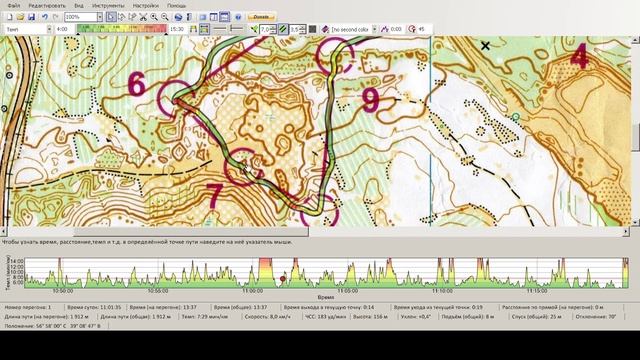
Task: Click the 'Скорость: 8,0 км/ч' status entry
Action: [268, 316]
